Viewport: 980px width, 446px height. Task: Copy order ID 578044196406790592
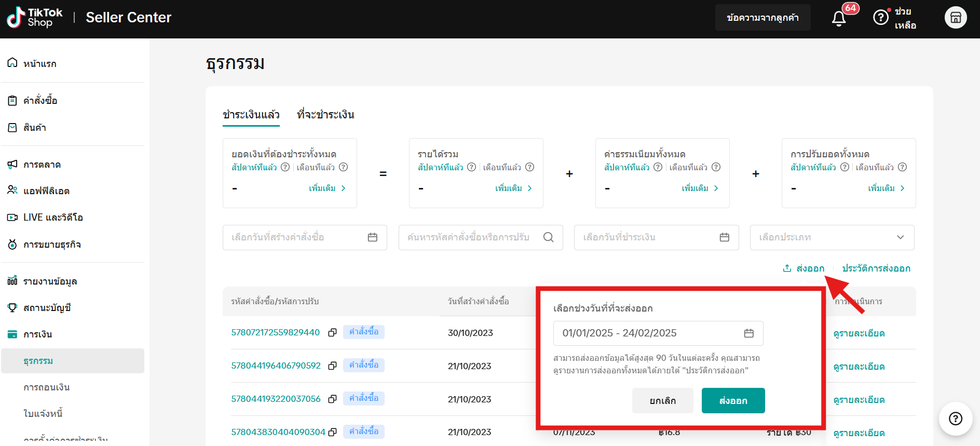[x=333, y=366]
